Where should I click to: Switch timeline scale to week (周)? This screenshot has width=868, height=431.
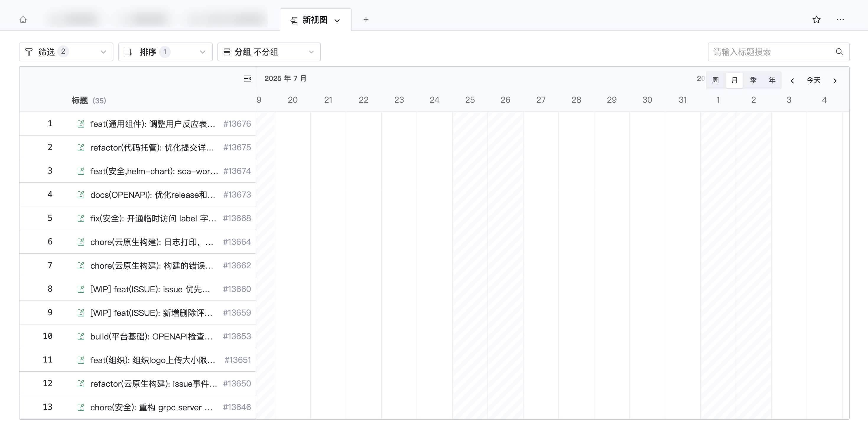click(715, 81)
